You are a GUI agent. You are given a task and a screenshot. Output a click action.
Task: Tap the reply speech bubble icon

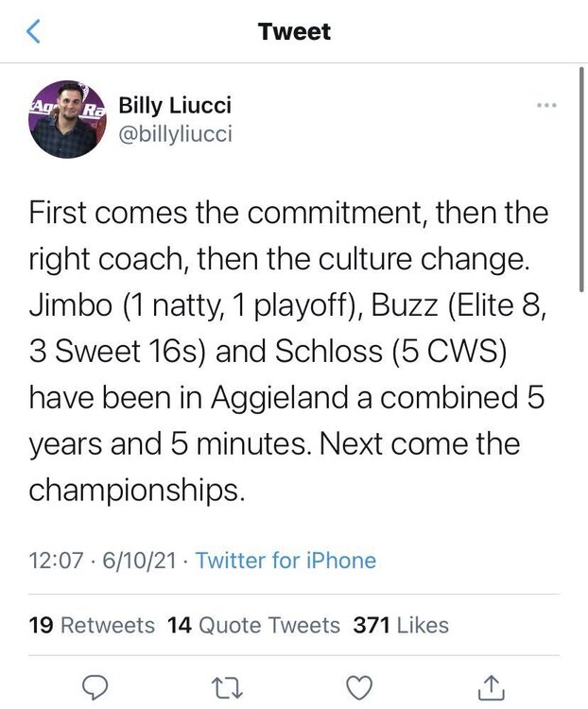pyautogui.click(x=95, y=684)
